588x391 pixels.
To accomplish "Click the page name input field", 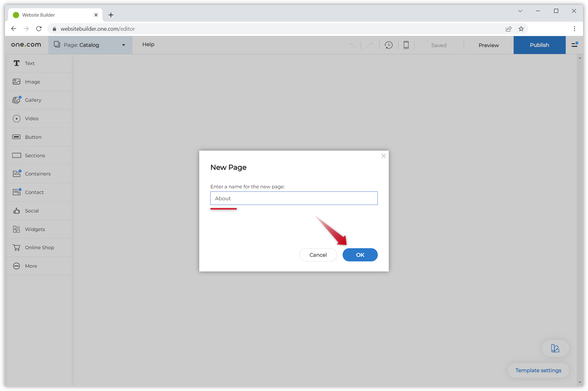I will 294,198.
